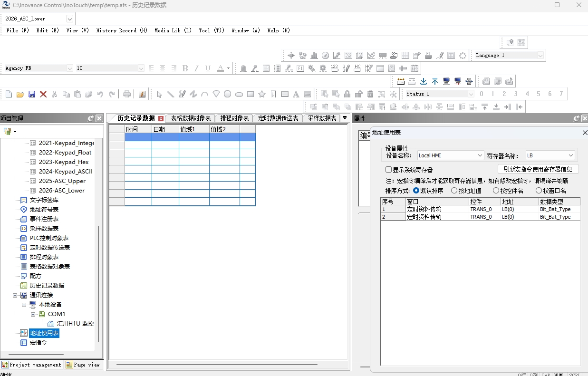Collapse the COM1 tree node
Viewport: 588px width, 376px height.
tap(33, 314)
